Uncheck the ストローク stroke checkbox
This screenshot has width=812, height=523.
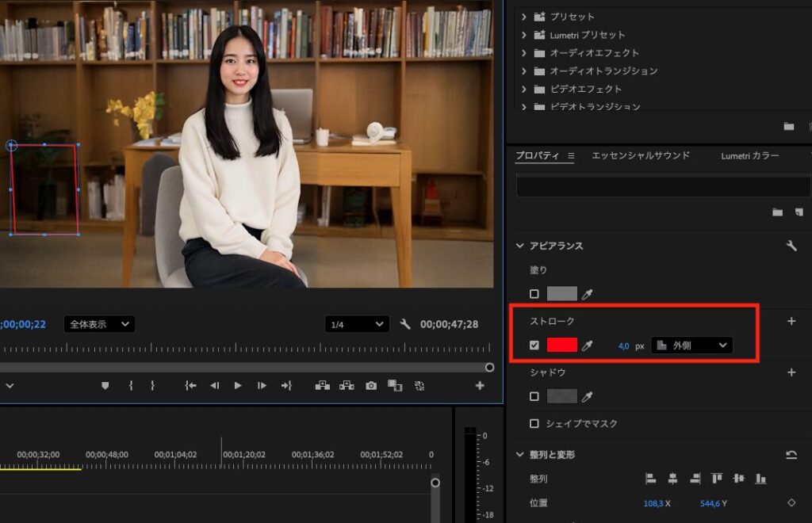click(534, 345)
